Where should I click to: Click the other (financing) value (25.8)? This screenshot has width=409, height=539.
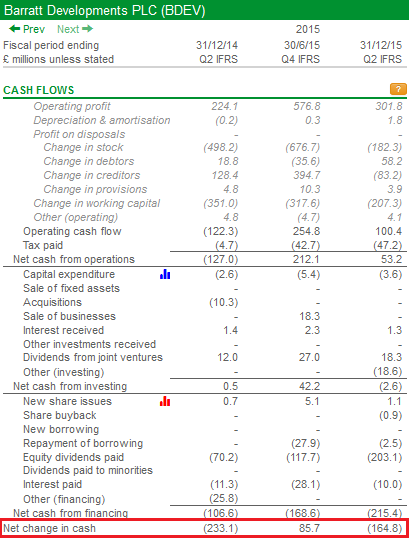pos(224,498)
